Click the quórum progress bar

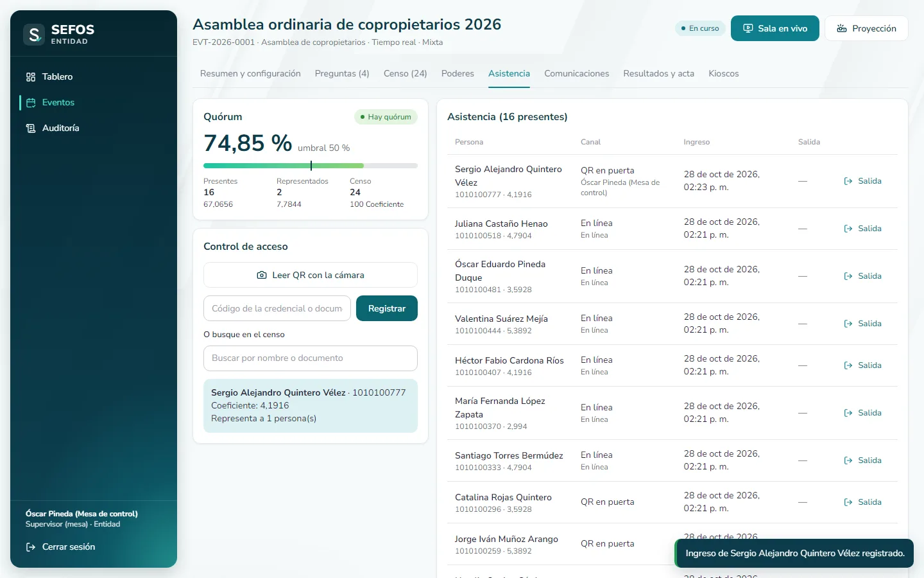pos(311,166)
